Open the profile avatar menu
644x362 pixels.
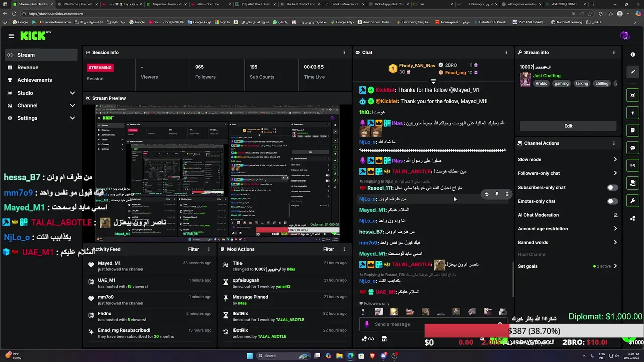pyautogui.click(x=625, y=36)
